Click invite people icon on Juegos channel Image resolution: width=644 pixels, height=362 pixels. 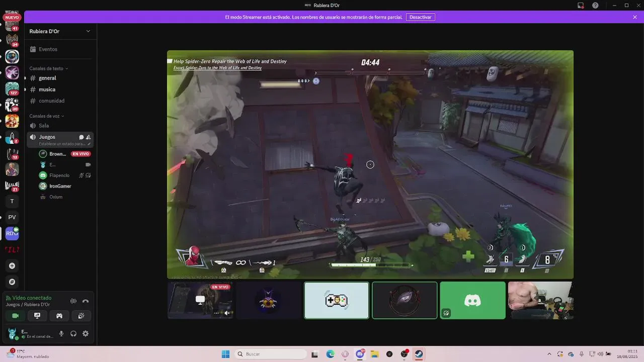(89, 137)
